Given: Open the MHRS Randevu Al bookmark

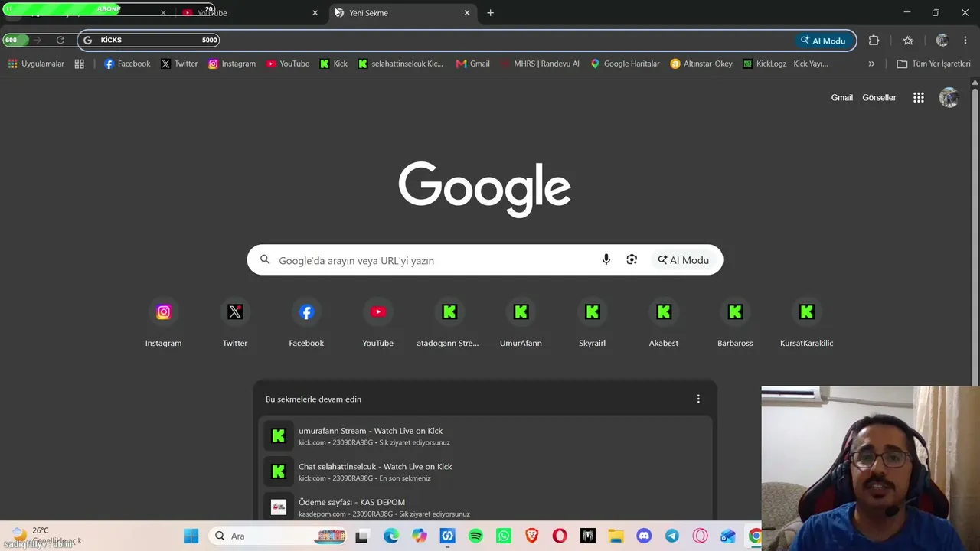Looking at the screenshot, I should click(x=540, y=64).
